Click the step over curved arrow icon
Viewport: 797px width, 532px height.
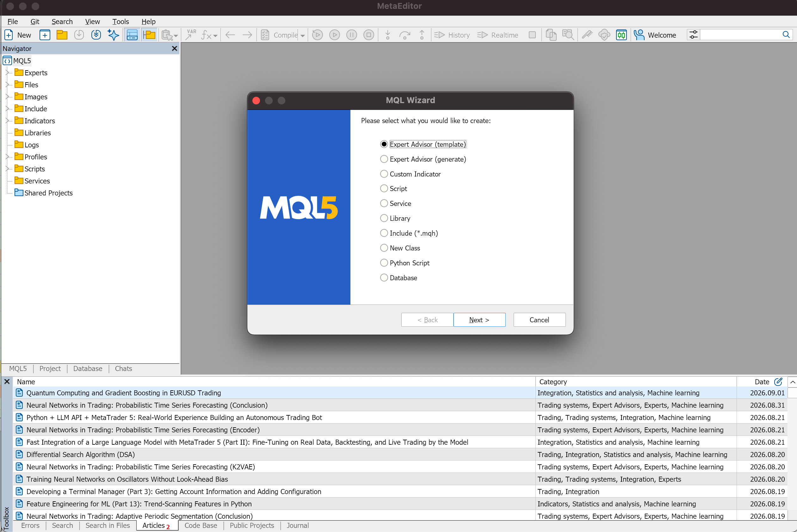coord(405,35)
